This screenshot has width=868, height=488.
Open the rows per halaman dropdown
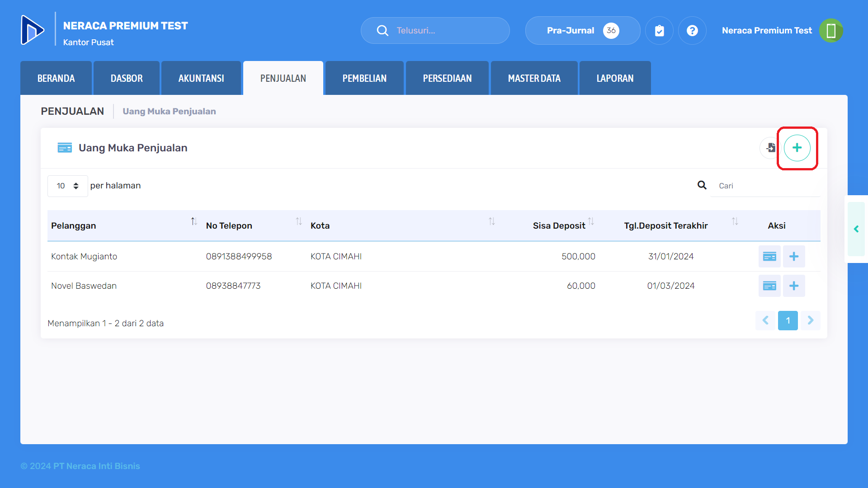(x=68, y=186)
